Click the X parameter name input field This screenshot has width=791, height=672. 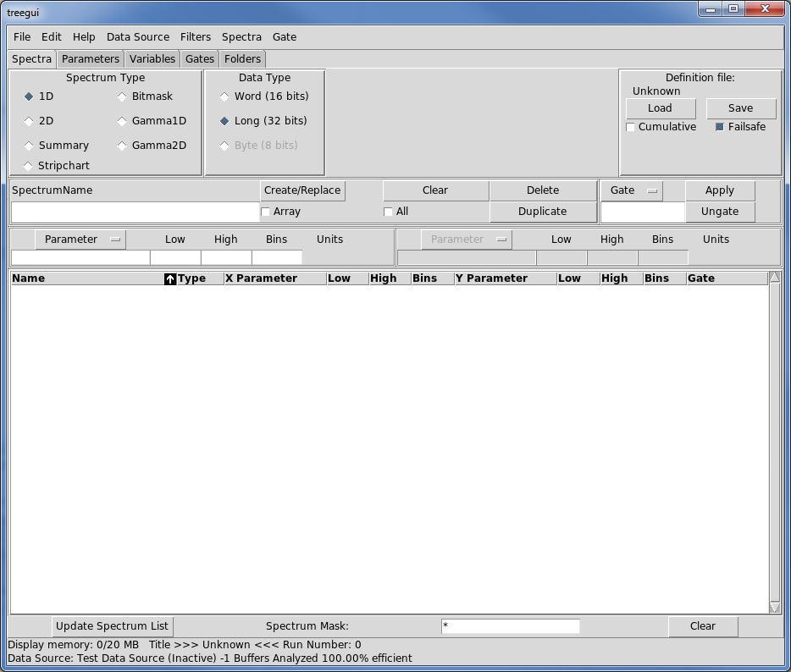(80, 257)
